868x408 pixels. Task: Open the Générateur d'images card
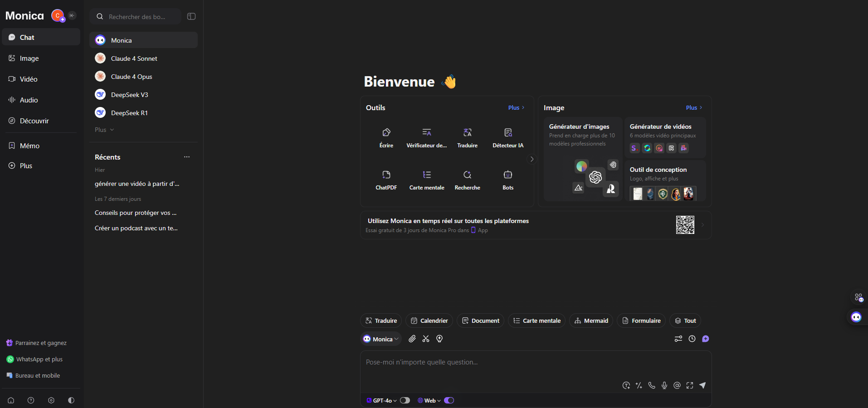pos(583,159)
